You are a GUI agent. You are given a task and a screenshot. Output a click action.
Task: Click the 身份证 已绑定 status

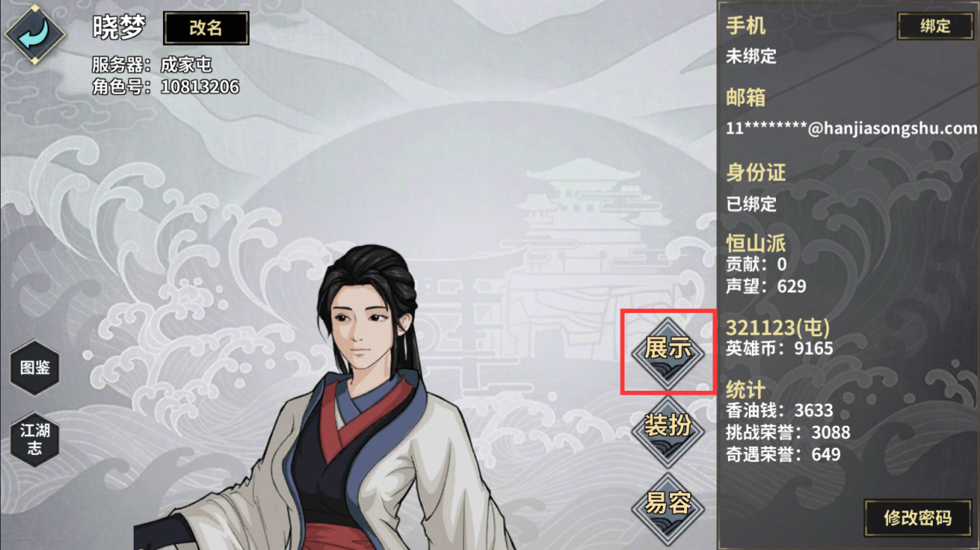point(751,205)
